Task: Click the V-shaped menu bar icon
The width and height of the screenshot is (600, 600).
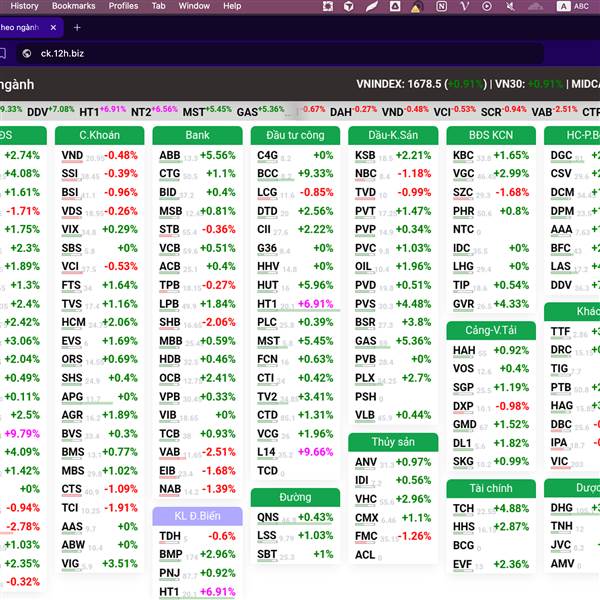Action: coord(465,6)
